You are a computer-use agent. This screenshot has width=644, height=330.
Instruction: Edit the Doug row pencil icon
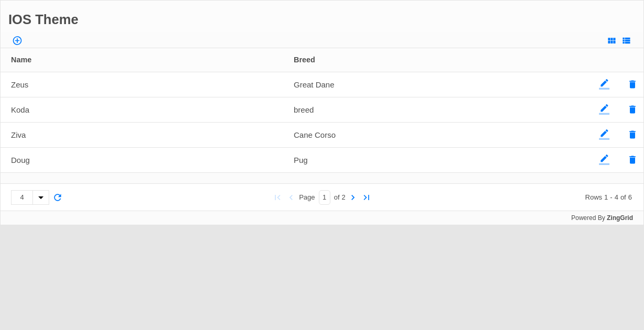(604, 160)
